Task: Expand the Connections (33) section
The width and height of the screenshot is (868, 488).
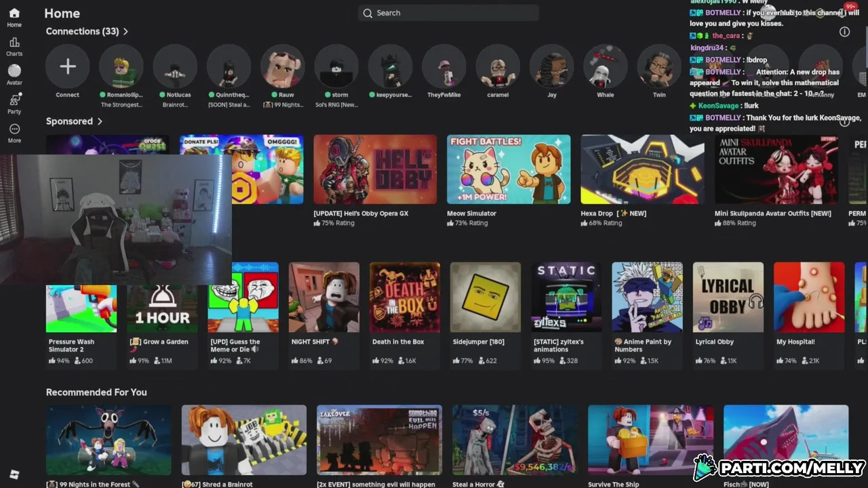Action: (x=87, y=31)
